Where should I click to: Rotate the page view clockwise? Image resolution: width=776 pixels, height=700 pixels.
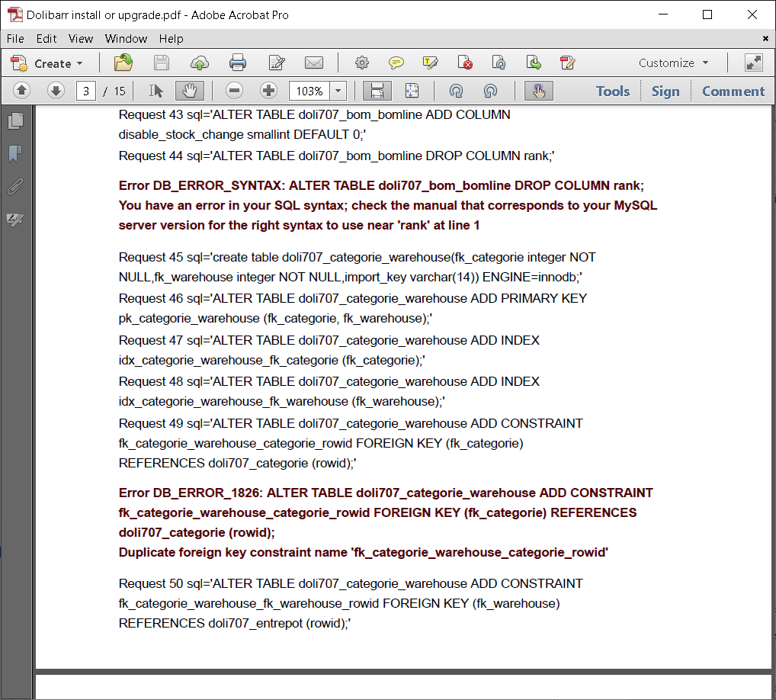pos(456,92)
